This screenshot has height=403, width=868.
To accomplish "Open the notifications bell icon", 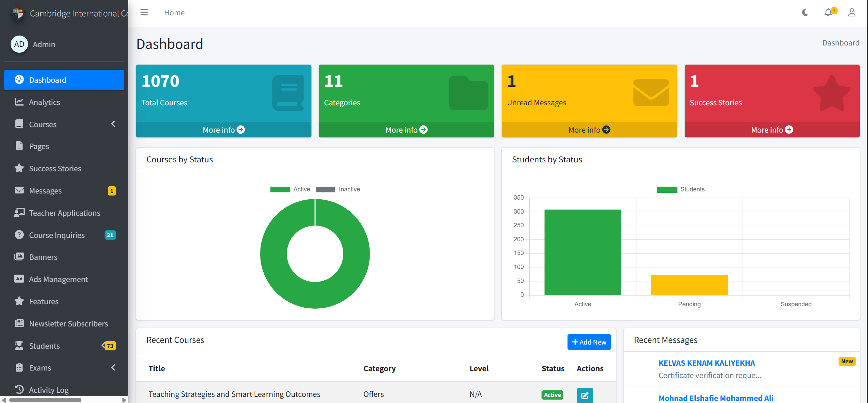I will pos(828,13).
